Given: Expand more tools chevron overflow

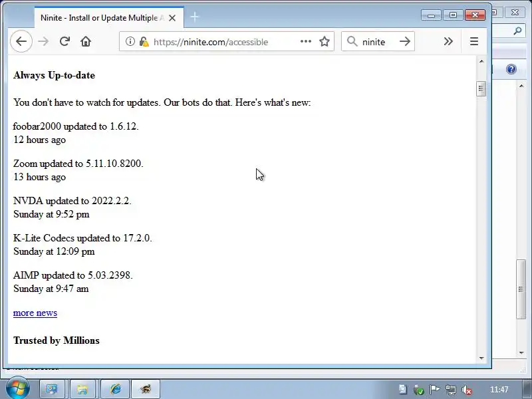Looking at the screenshot, I should point(448,41).
